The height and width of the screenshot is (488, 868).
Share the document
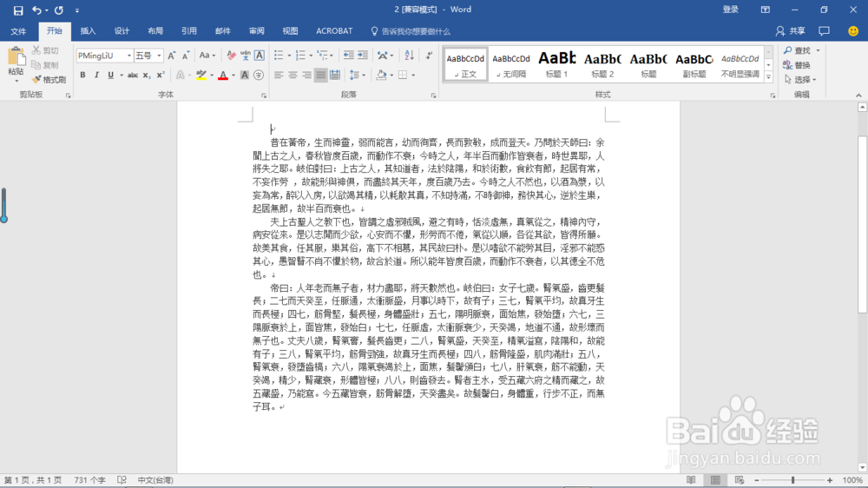791,31
